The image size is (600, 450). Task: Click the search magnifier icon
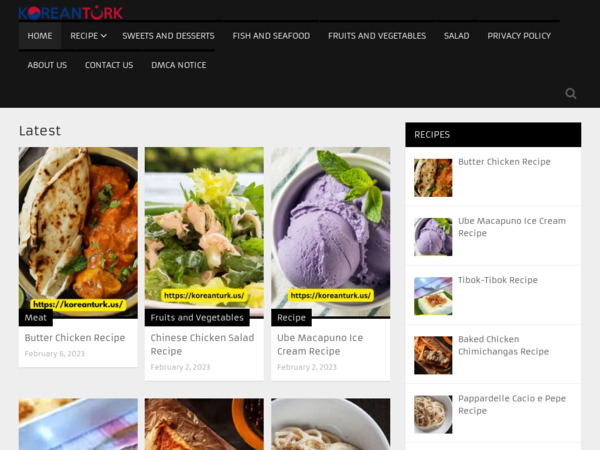click(x=570, y=93)
